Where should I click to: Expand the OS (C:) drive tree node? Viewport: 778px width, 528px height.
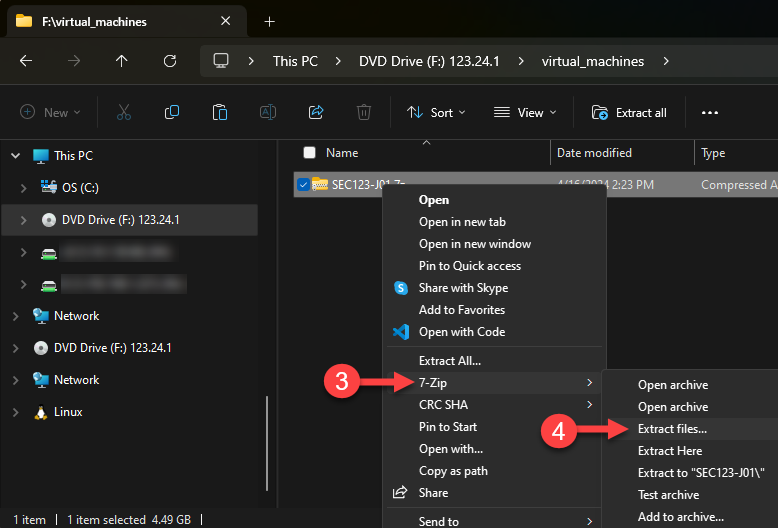pyautogui.click(x=24, y=188)
